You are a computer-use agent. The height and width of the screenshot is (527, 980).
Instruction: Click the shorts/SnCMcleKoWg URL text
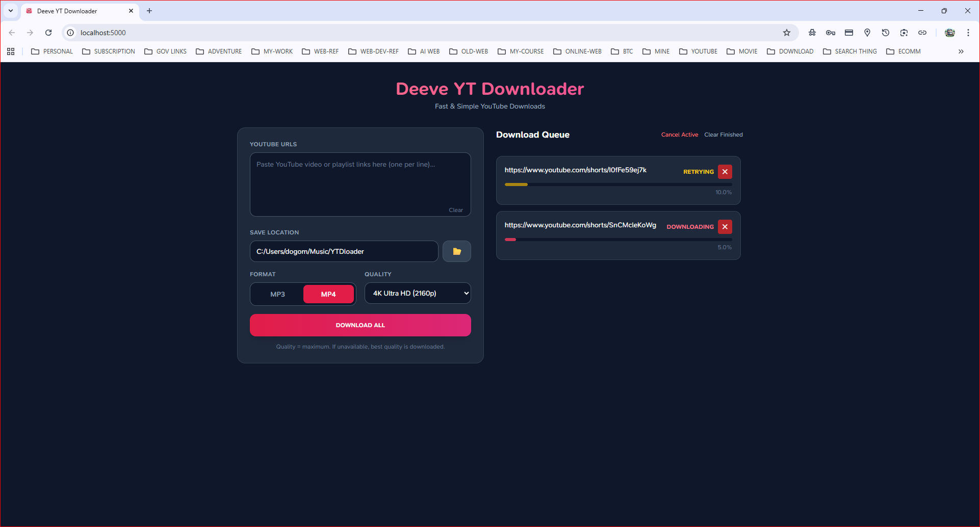(580, 225)
